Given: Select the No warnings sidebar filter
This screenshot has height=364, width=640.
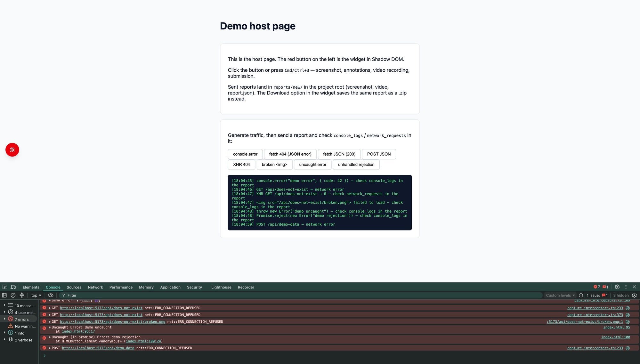Looking at the screenshot, I should coord(19,326).
